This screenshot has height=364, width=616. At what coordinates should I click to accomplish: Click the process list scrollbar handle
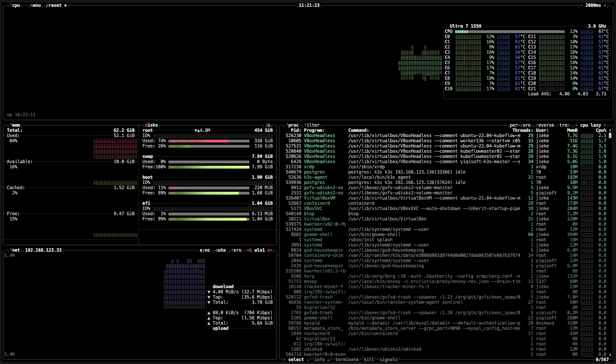tap(610, 135)
